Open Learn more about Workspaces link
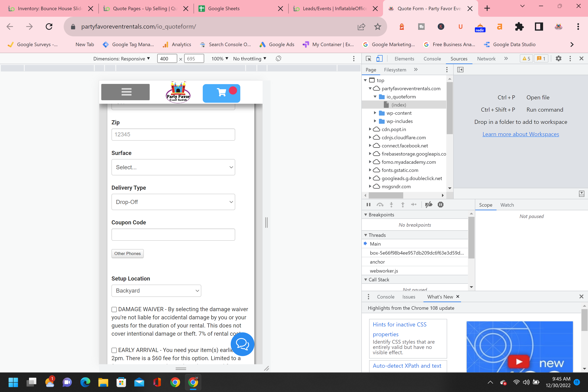 coord(520,134)
